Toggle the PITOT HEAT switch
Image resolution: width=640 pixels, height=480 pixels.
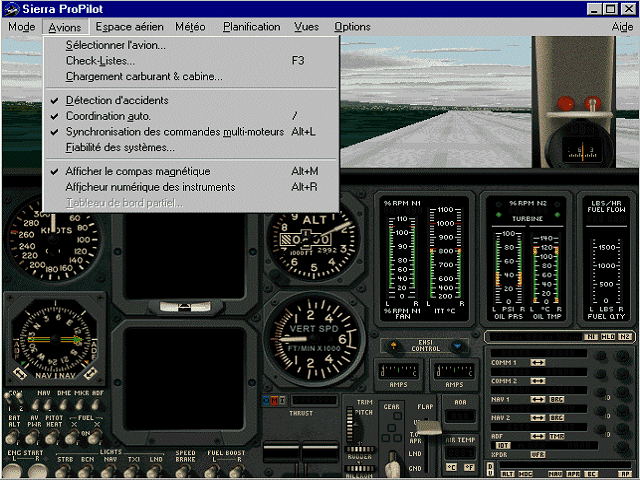53,437
